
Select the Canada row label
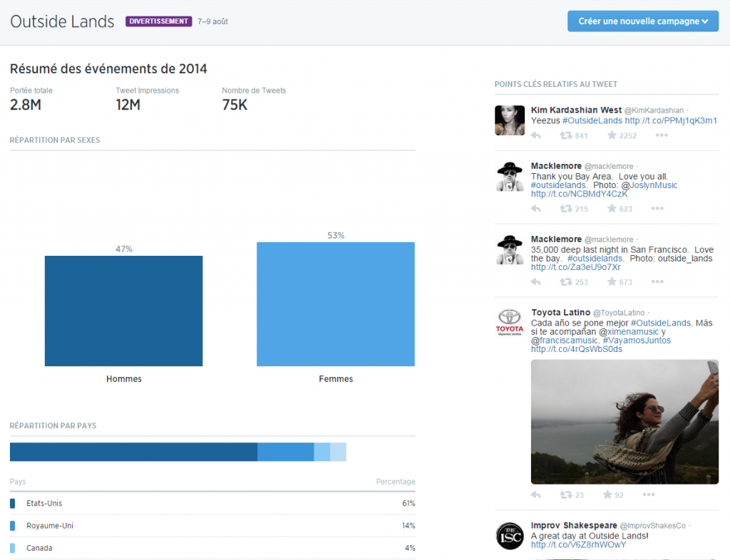pyautogui.click(x=39, y=548)
